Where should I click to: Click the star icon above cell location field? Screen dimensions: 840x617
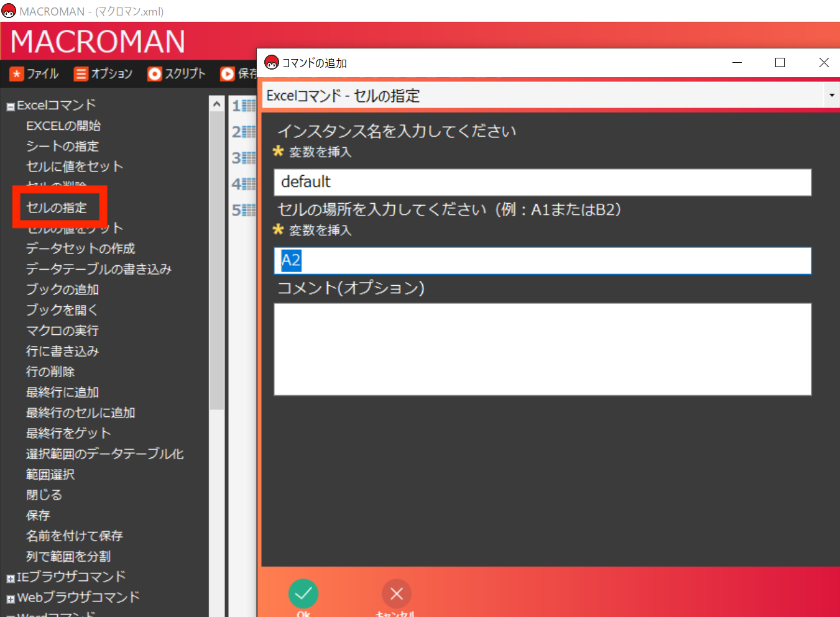tap(279, 229)
